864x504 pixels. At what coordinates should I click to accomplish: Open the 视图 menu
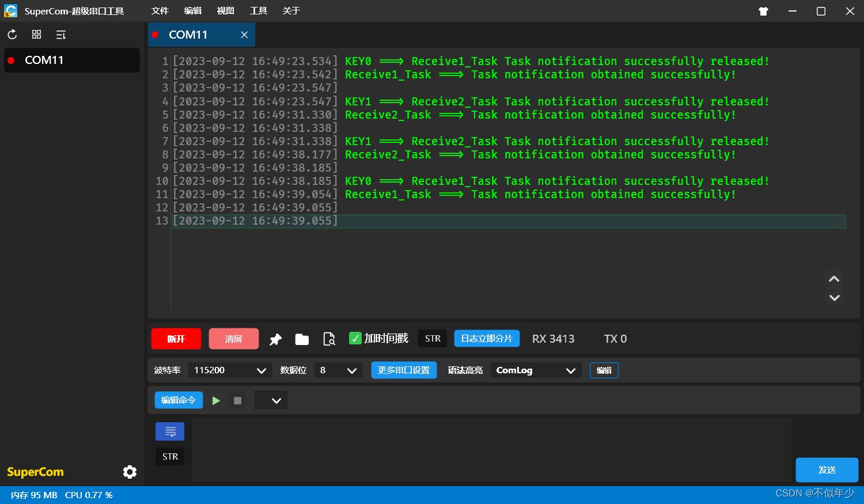coord(225,11)
